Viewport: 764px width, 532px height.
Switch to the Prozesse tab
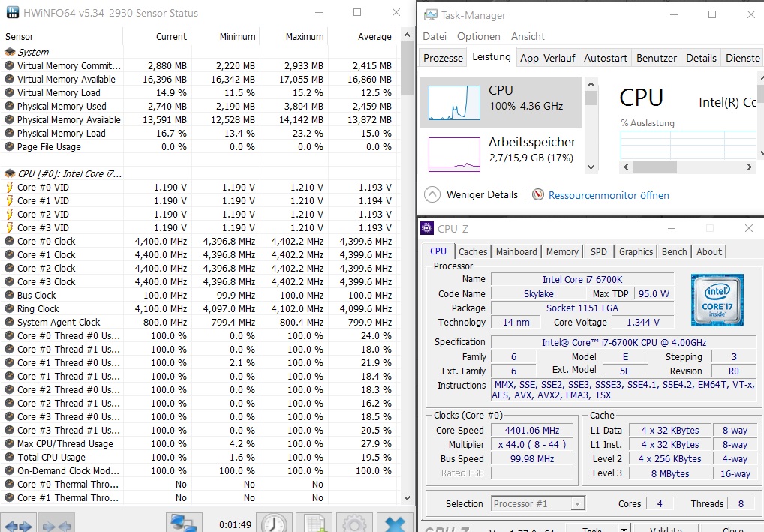point(443,58)
